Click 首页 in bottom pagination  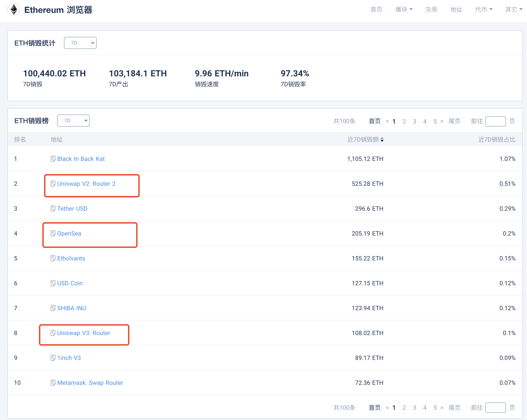pyautogui.click(x=375, y=408)
